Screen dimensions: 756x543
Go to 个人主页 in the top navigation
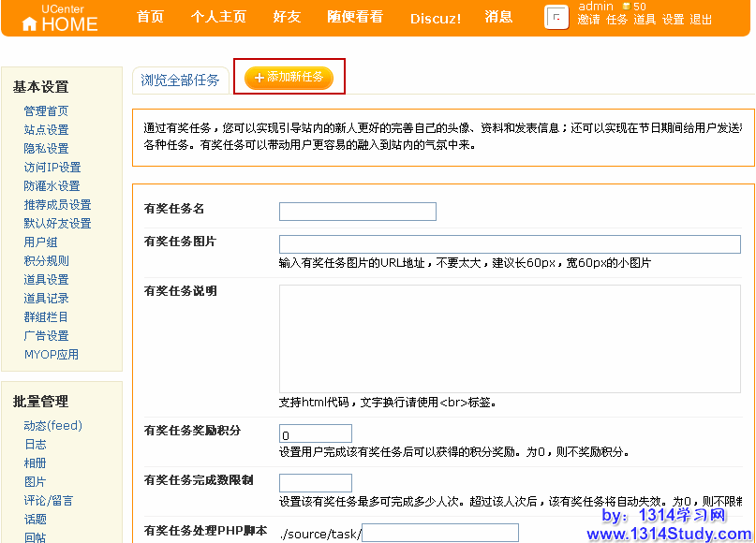pyautogui.click(x=218, y=18)
